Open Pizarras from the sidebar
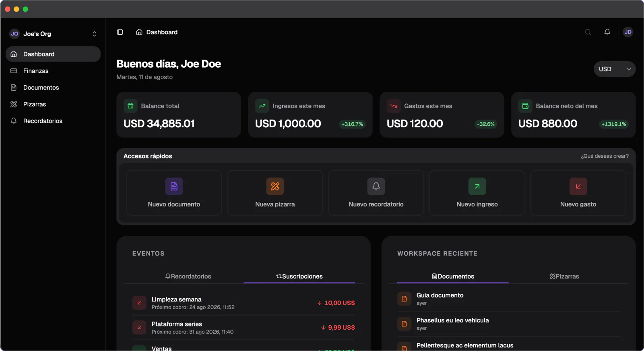Viewport: 644px width, 351px height. point(53,104)
